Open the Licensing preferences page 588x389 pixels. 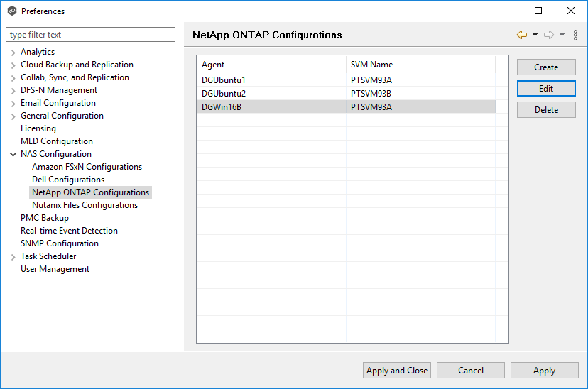(x=38, y=128)
